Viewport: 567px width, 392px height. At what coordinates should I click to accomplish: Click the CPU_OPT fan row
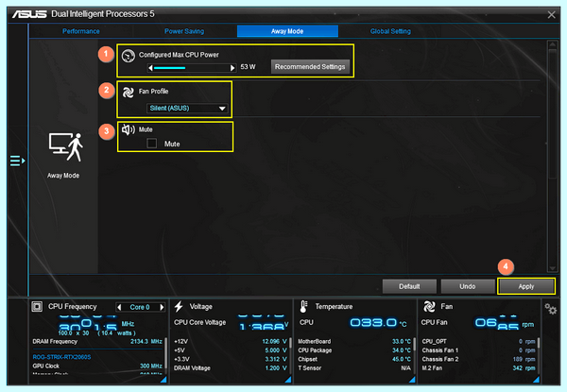coord(478,341)
